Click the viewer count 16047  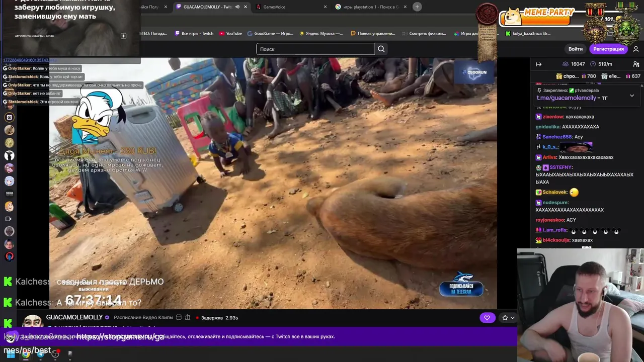[574, 64]
